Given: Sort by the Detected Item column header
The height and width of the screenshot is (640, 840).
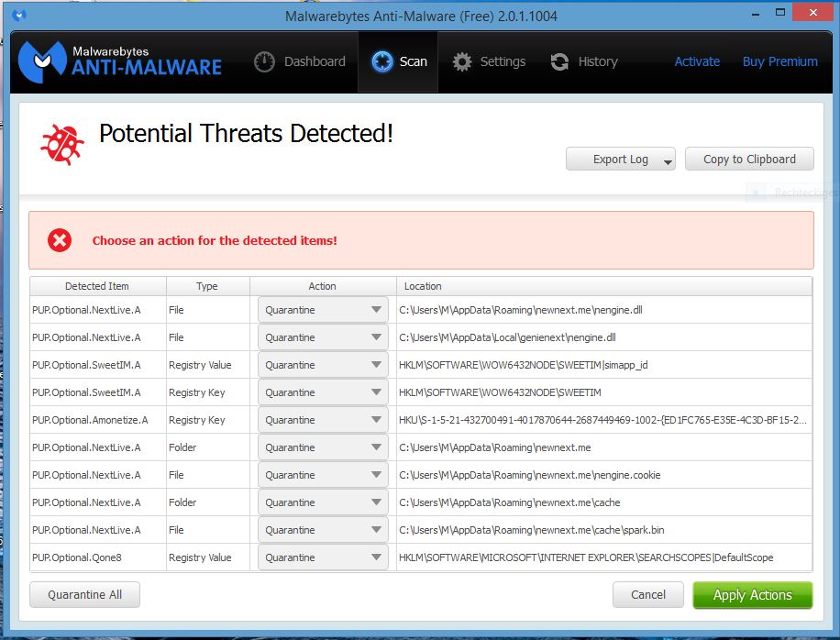Looking at the screenshot, I should pos(97,286).
